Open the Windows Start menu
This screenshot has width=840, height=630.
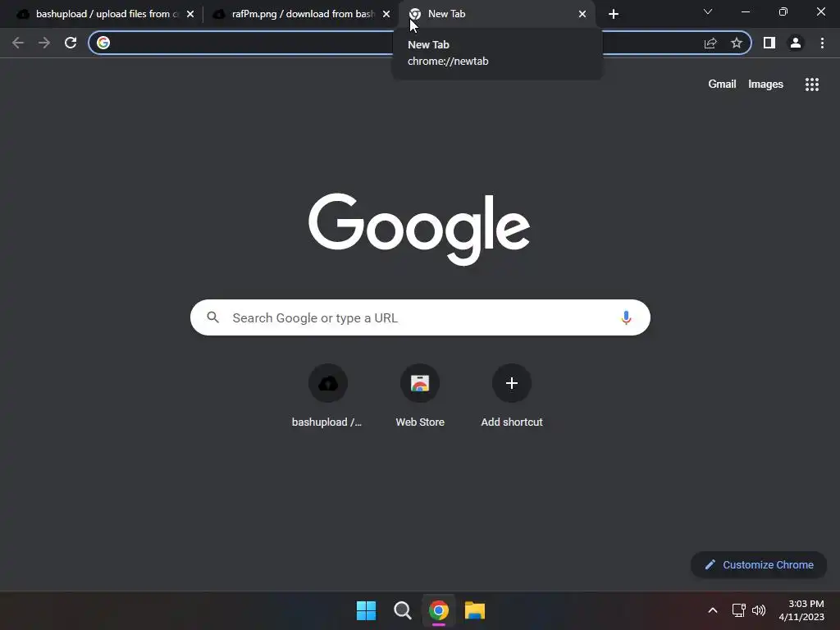click(367, 610)
